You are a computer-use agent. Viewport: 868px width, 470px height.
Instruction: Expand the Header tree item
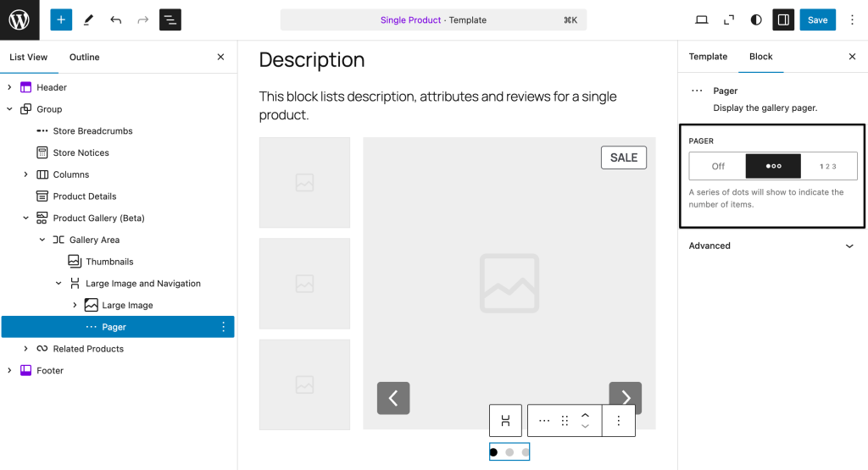(x=9, y=87)
